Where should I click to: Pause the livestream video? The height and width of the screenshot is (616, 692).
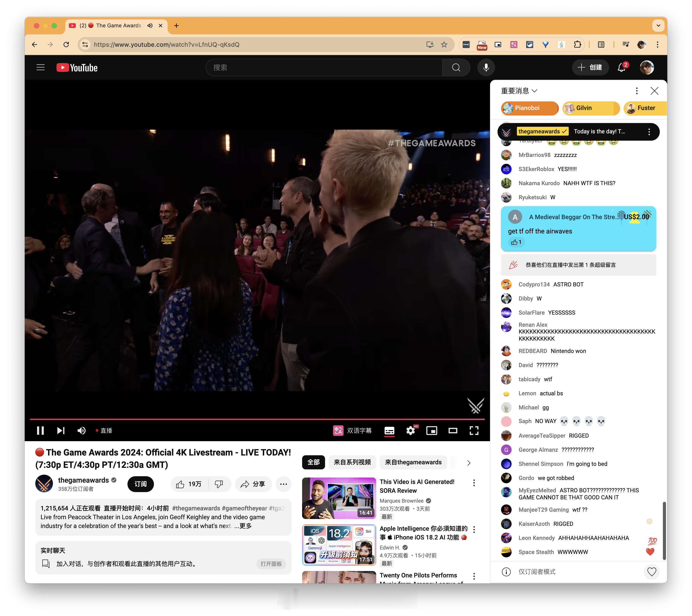pos(40,431)
